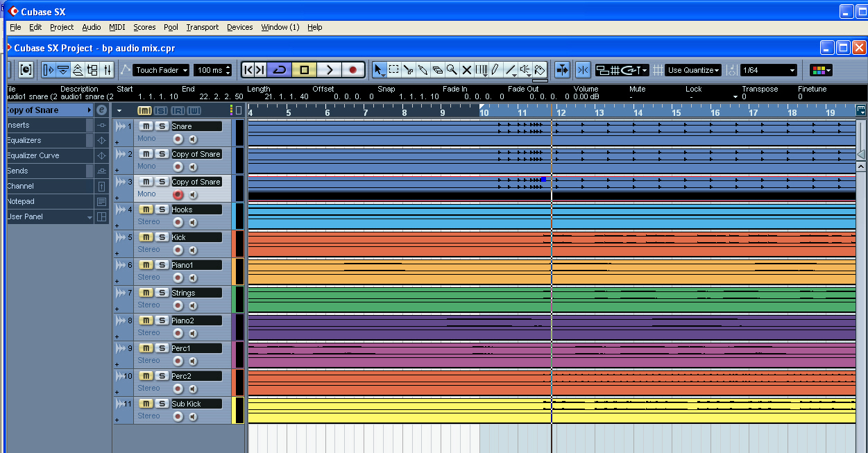Open the ruler display format menu
The image size is (868, 453).
click(x=860, y=110)
